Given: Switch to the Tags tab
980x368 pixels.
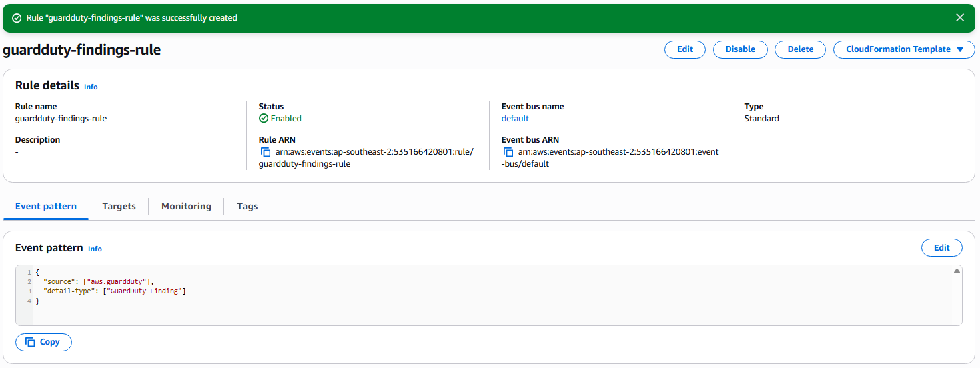Looking at the screenshot, I should [248, 207].
